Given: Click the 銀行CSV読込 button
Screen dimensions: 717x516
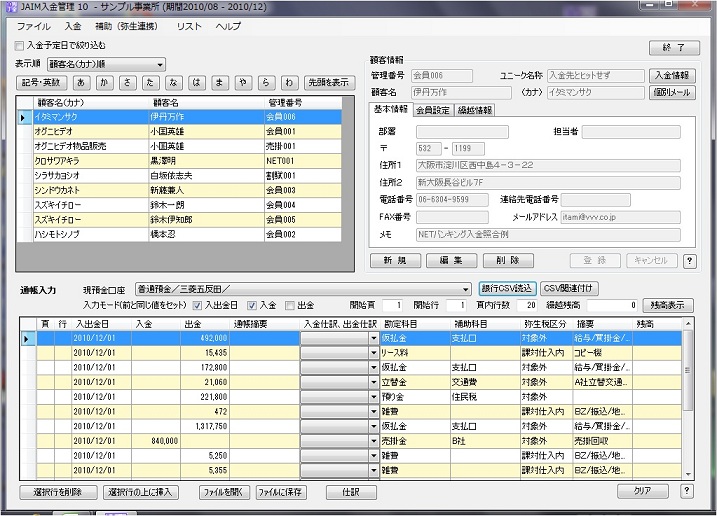Looking at the screenshot, I should pos(507,289).
